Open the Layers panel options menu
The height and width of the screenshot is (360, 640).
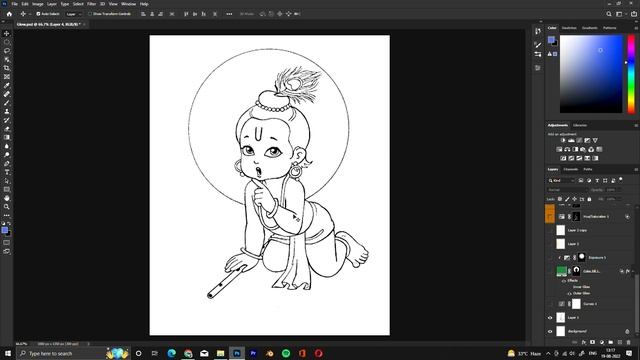pos(636,169)
